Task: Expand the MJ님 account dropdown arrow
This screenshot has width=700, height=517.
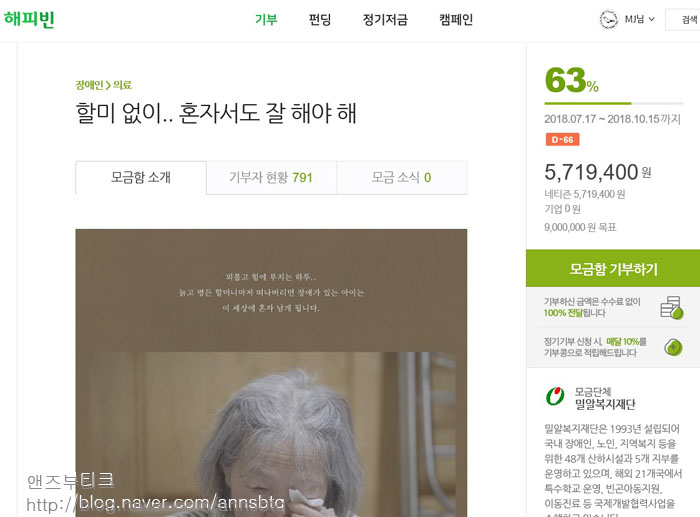Action: coord(651,19)
